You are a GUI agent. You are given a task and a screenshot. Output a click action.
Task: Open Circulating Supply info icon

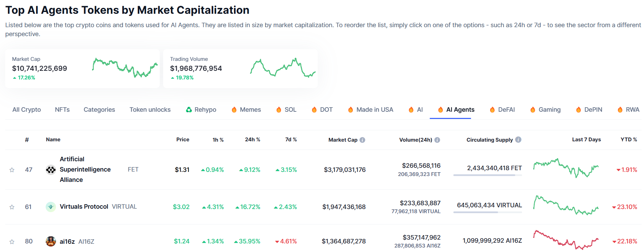coord(518,140)
